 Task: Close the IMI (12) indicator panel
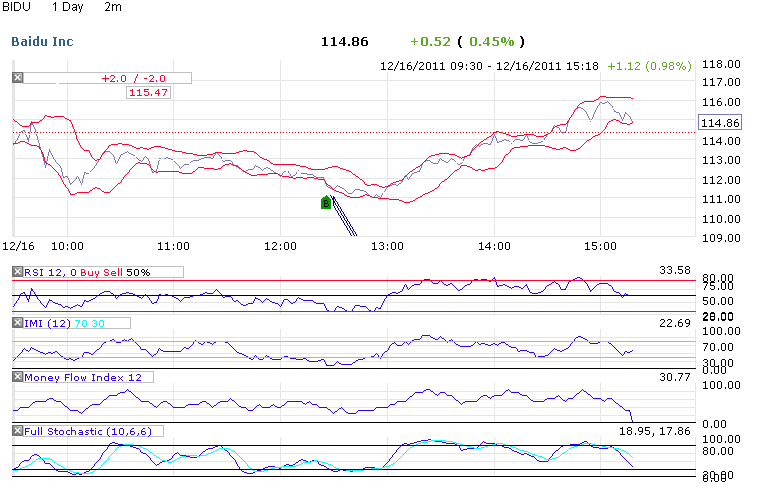pyautogui.click(x=18, y=322)
